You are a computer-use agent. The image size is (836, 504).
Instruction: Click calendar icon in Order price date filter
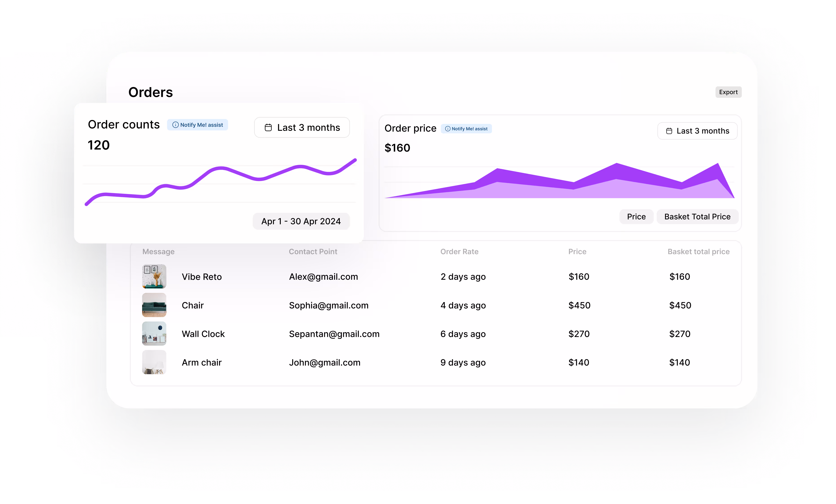click(x=669, y=131)
